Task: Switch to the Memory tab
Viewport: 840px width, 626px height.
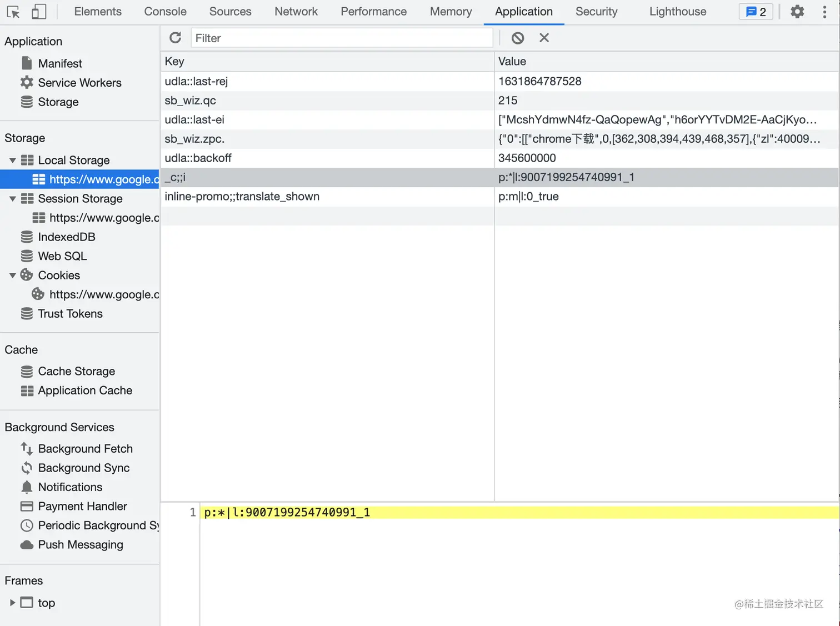Action: (451, 12)
